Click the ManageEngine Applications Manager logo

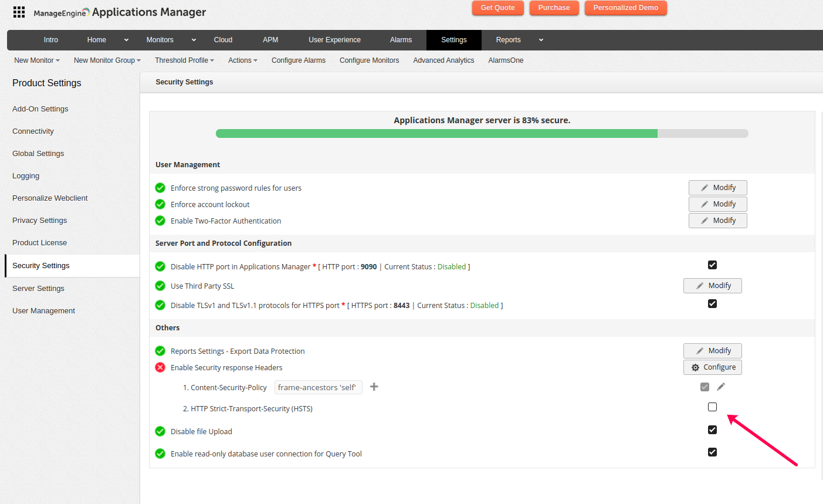[x=120, y=12]
